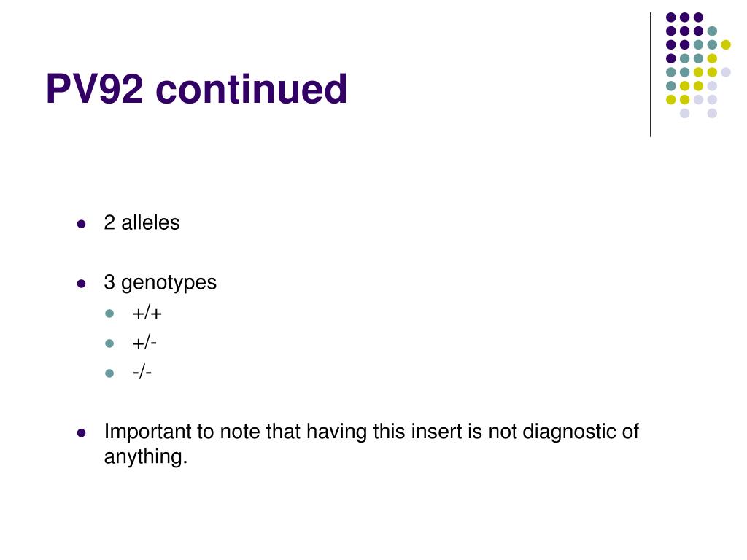Select the '2 alleles' bullet text
This screenshot has height=560, width=747.
(x=142, y=223)
